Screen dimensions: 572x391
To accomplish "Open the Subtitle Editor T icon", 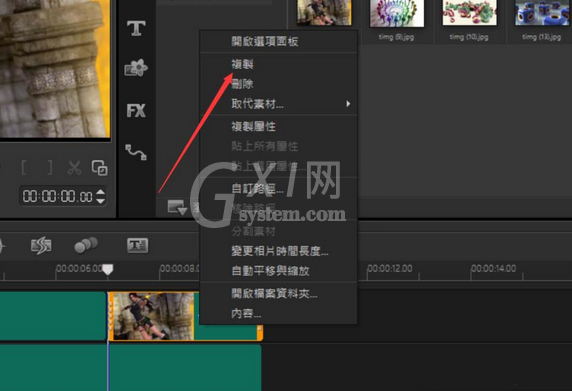I will [x=138, y=245].
